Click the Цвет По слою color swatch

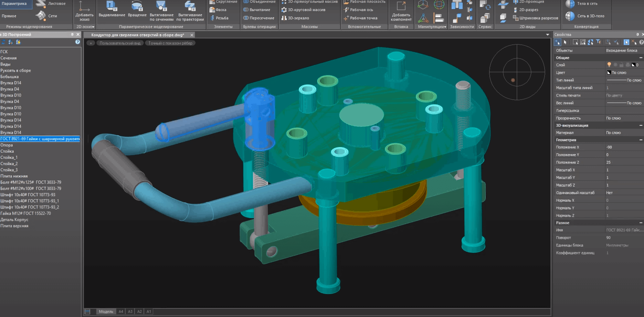(609, 72)
